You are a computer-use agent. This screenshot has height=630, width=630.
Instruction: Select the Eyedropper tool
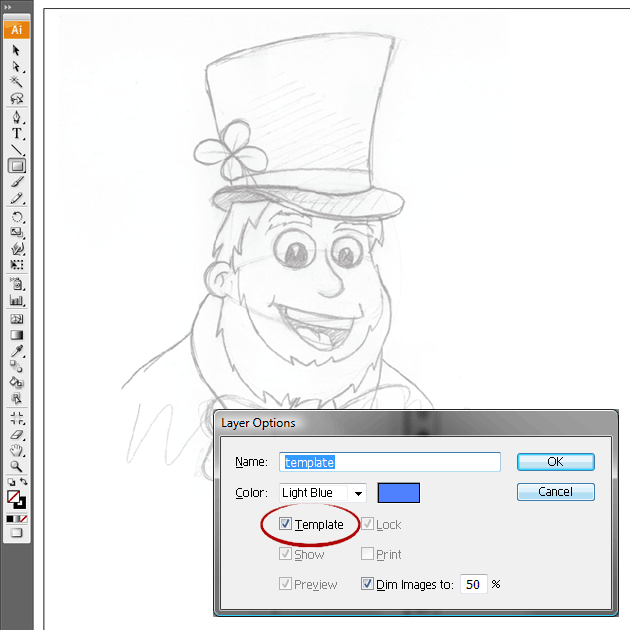point(17,351)
